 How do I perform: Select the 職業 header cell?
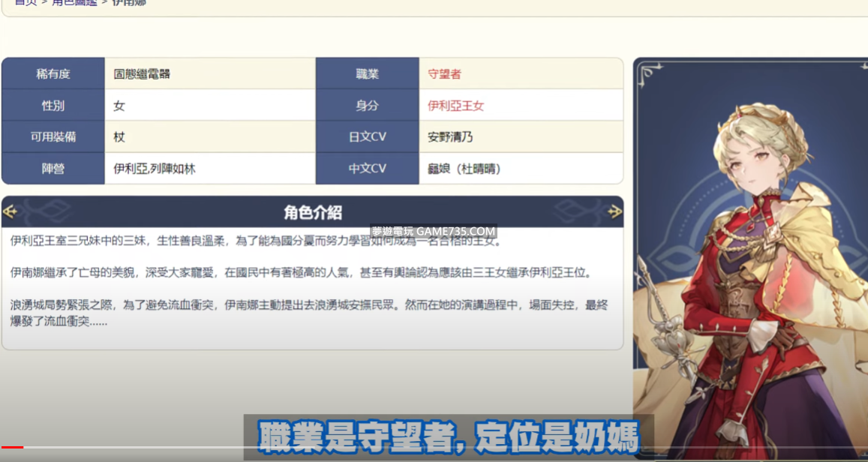pos(368,73)
